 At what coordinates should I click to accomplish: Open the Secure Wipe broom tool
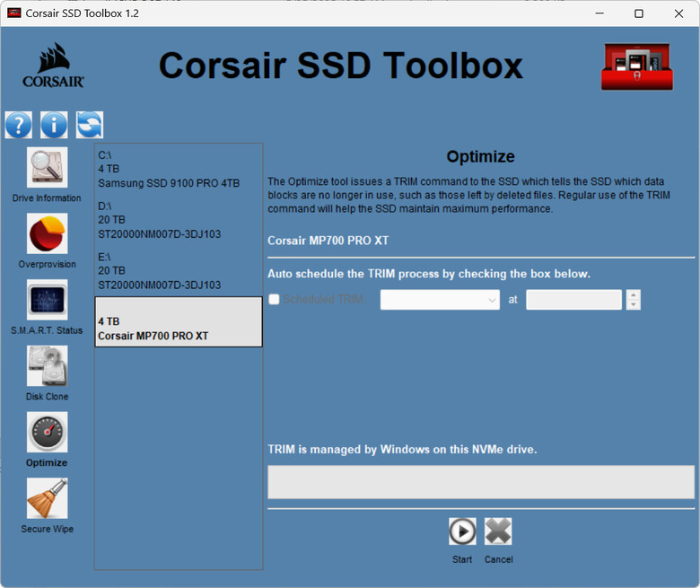(48, 498)
